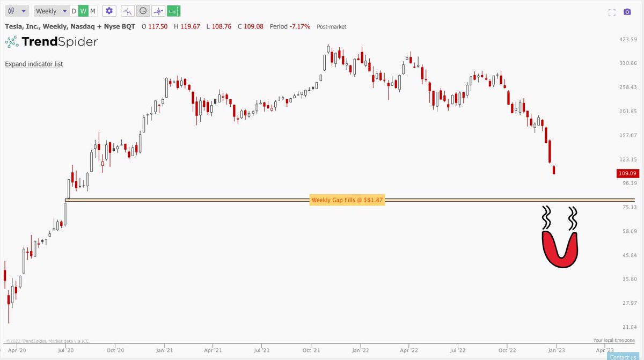
Task: Click the 330.86 price axis label
Action: [x=627, y=63]
